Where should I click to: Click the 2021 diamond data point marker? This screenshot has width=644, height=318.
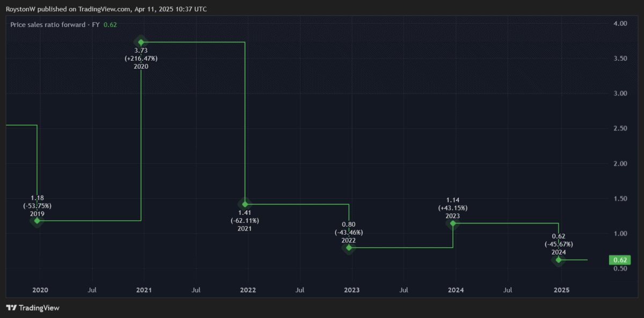tap(245, 204)
